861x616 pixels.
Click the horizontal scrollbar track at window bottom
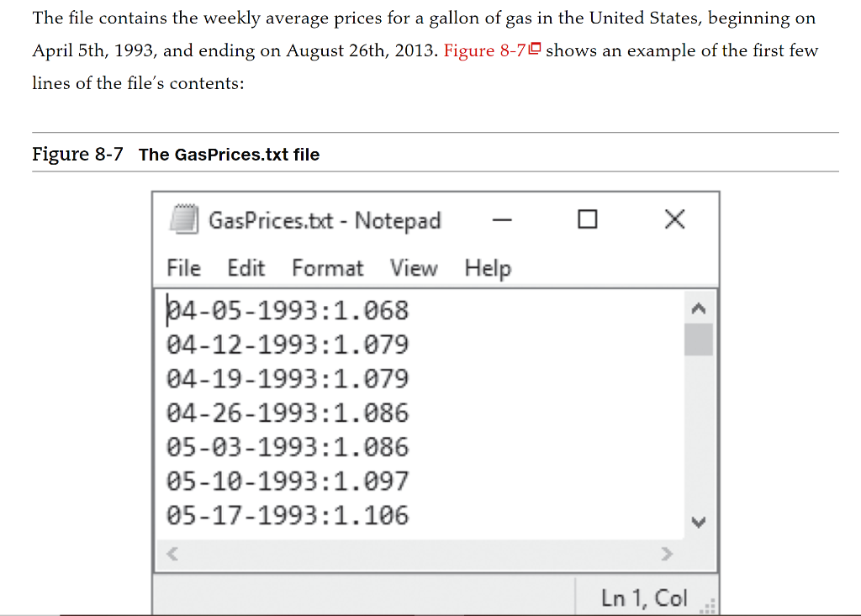tap(420, 554)
